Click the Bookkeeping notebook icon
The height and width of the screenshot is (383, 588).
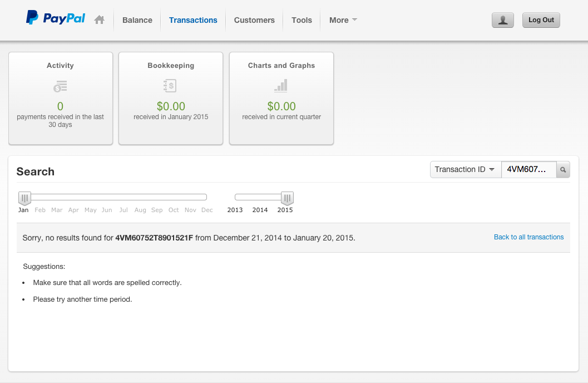[170, 86]
